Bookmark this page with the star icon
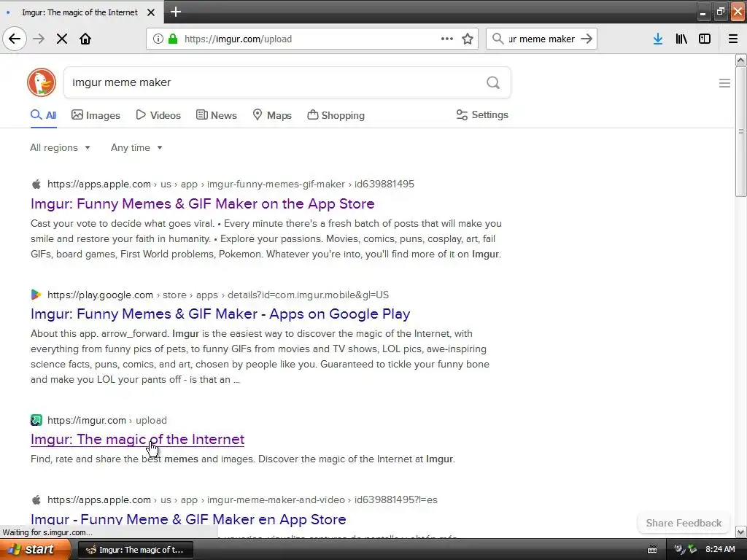Screen dimensions: 747x560 tap(468, 39)
